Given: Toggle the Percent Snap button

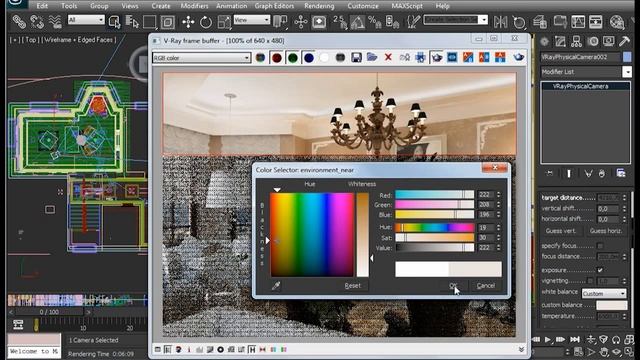Looking at the screenshot, I should click(x=375, y=22).
